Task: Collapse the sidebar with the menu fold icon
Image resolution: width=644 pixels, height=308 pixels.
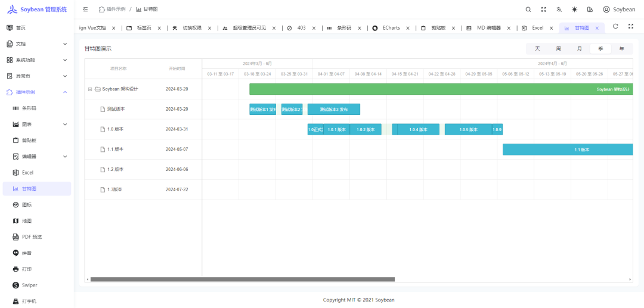Action: coord(86,10)
